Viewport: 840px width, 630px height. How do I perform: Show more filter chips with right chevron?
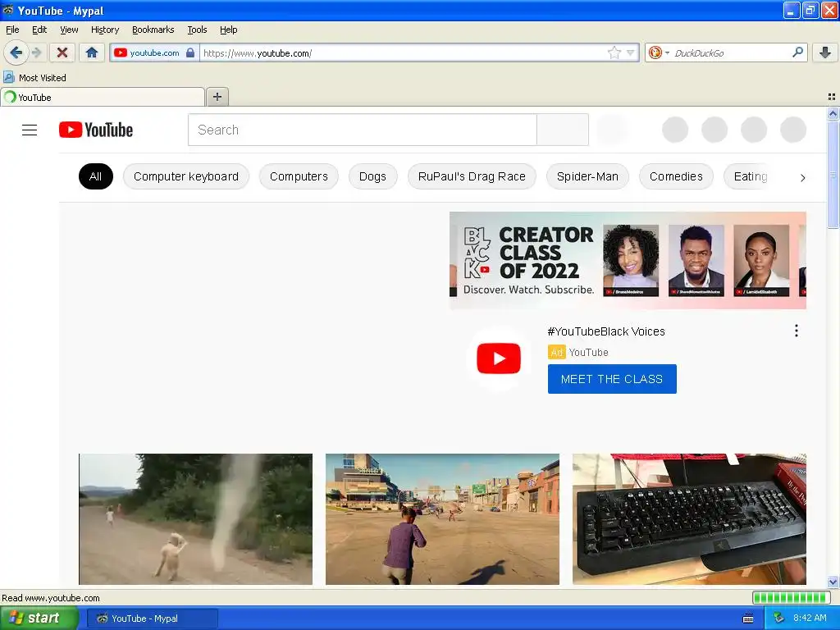pyautogui.click(x=802, y=177)
